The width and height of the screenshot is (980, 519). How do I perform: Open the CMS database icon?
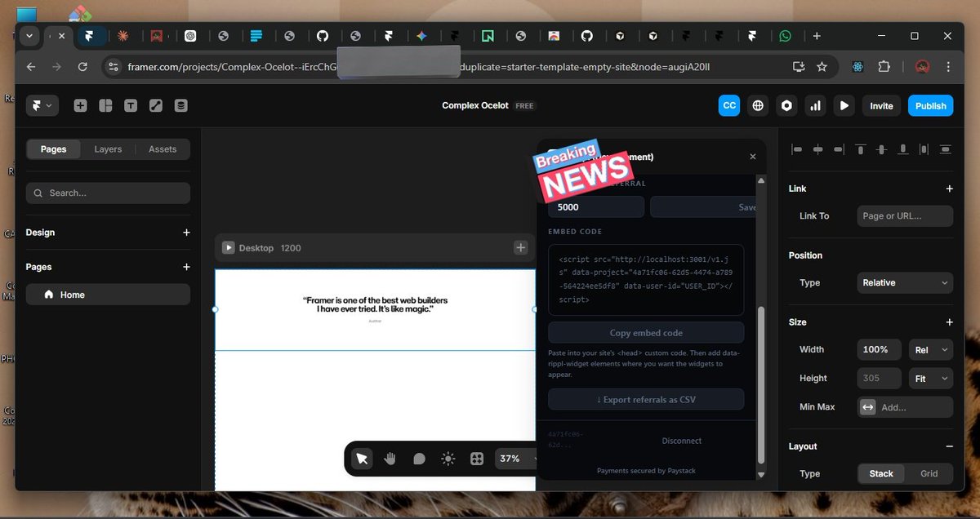tap(181, 106)
